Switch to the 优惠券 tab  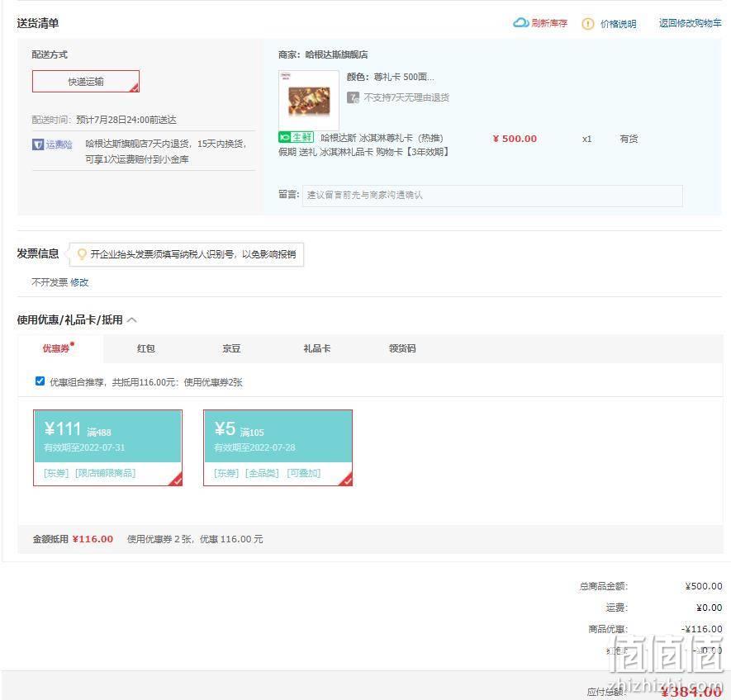[59, 348]
